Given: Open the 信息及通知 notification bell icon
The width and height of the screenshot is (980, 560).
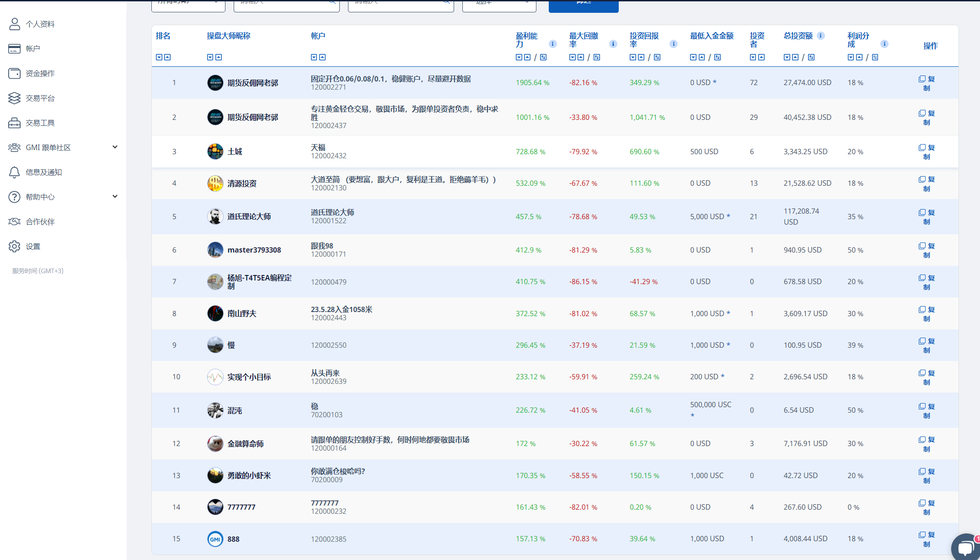Looking at the screenshot, I should (x=14, y=172).
